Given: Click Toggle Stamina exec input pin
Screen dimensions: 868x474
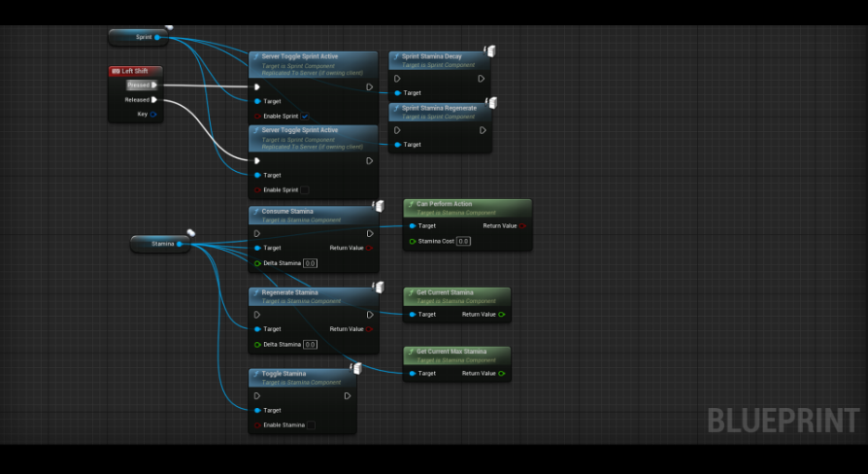Looking at the screenshot, I should pyautogui.click(x=257, y=396).
